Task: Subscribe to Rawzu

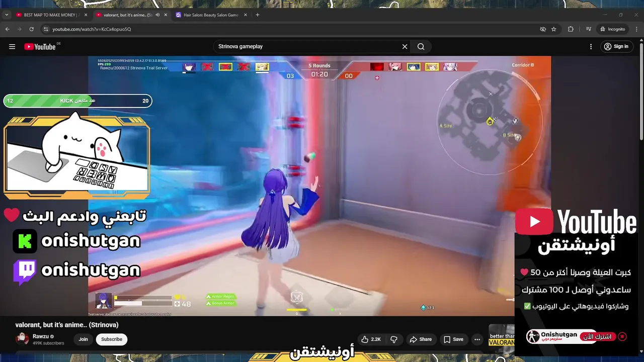Action: [x=112, y=339]
